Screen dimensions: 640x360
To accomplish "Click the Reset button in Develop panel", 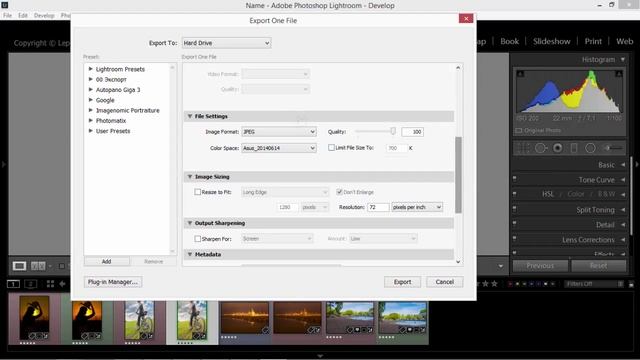I will click(598, 266).
